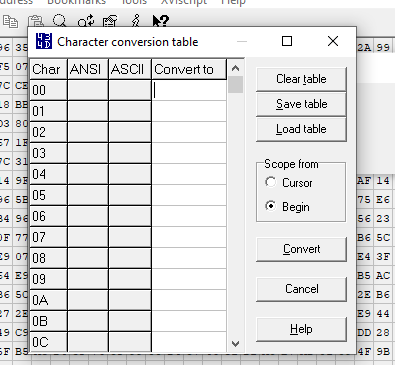Click hex byte DD in the editor window

coord(364,333)
